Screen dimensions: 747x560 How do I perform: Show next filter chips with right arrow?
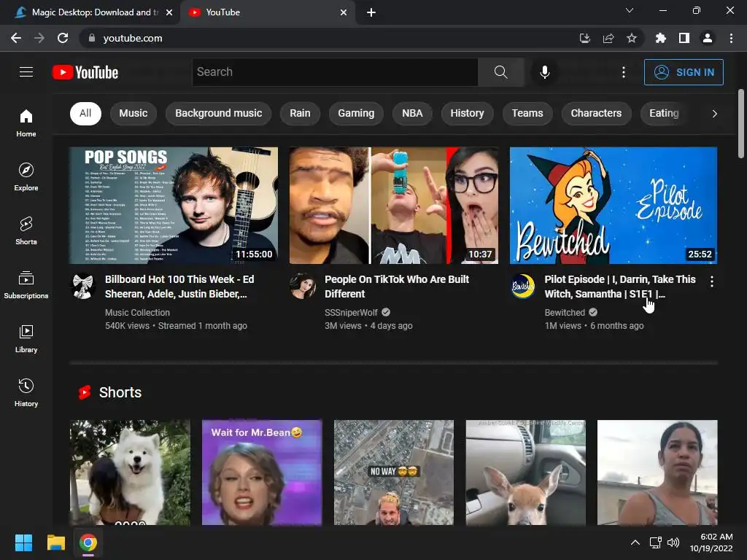coord(714,113)
